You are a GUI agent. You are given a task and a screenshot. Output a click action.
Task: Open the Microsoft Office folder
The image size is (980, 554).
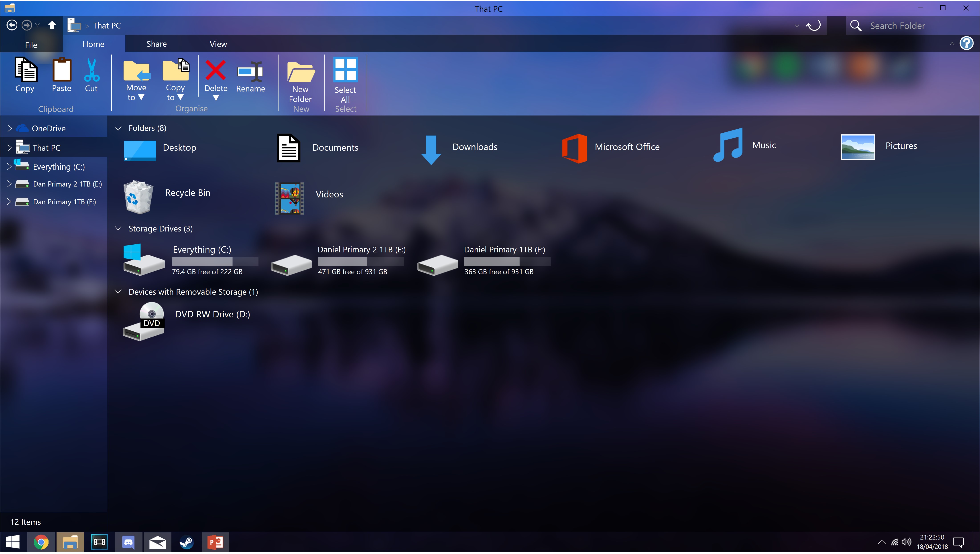574,148
